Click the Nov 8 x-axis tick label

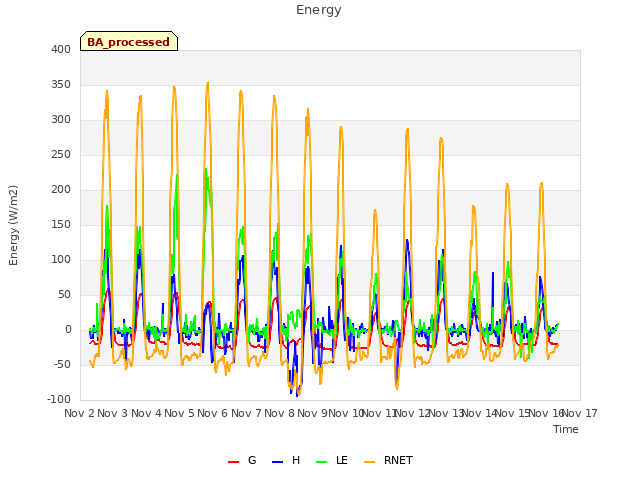coord(279,413)
